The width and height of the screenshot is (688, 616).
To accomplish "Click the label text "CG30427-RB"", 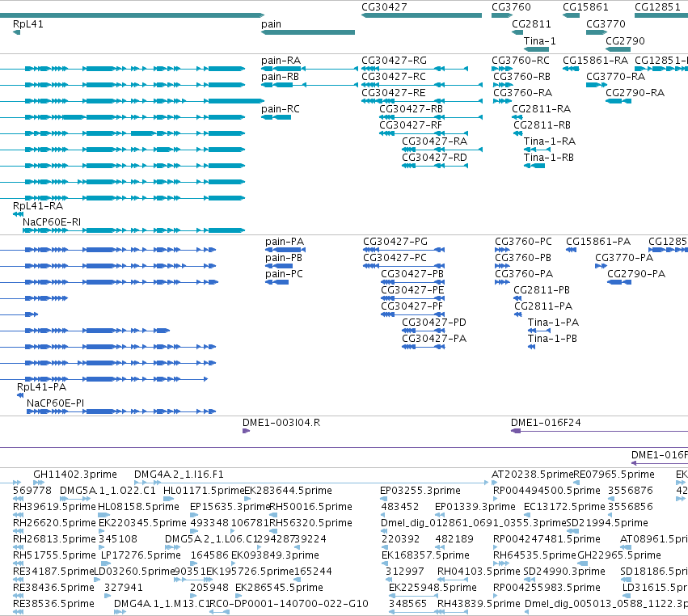I will tap(412, 109).
